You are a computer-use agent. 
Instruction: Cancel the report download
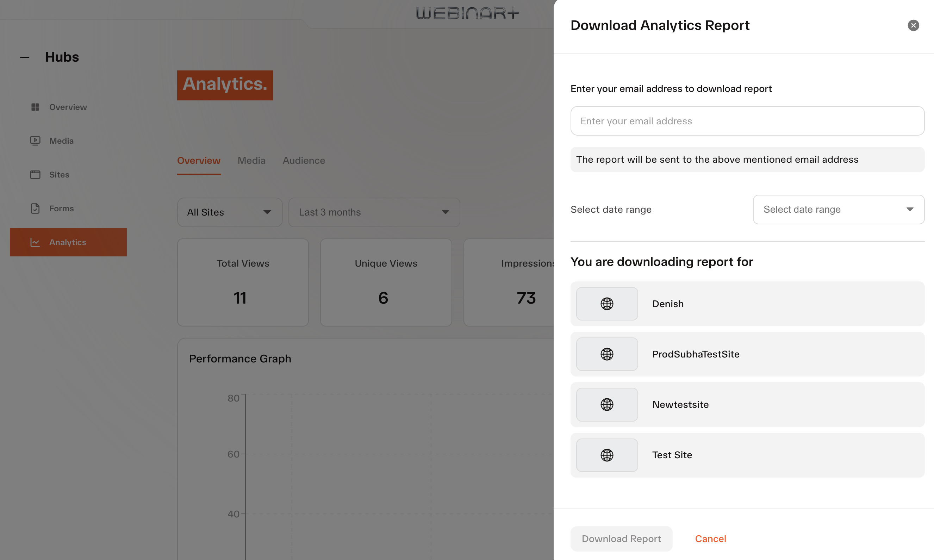(x=710, y=539)
